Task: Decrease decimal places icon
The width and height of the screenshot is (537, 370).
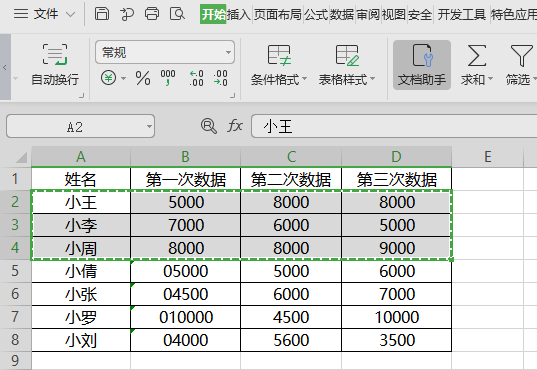Action: (x=220, y=78)
